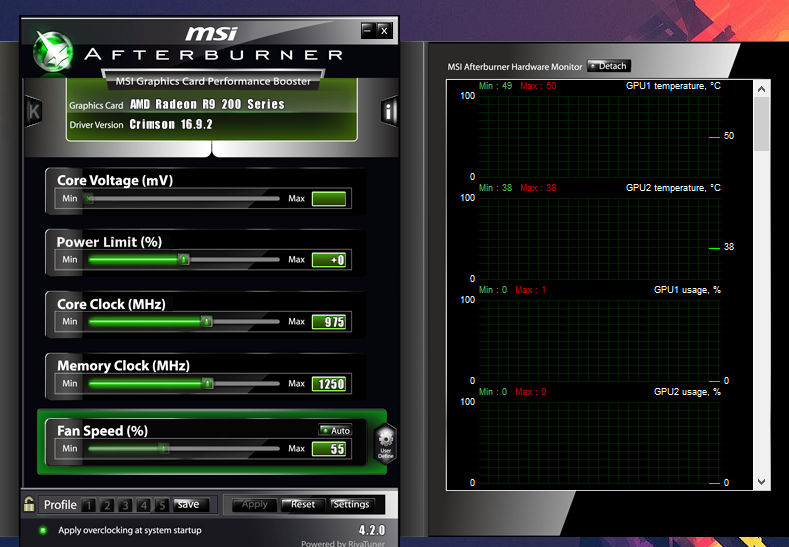Viewport: 789px width, 547px height.
Task: Click the Fan Speed slider handle
Action: pos(163,448)
